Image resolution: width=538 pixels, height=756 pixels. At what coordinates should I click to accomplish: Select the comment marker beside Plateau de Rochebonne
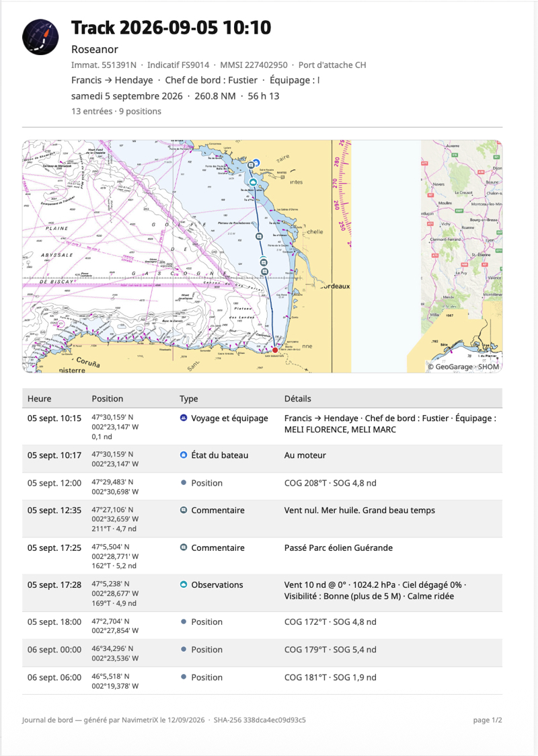(259, 237)
